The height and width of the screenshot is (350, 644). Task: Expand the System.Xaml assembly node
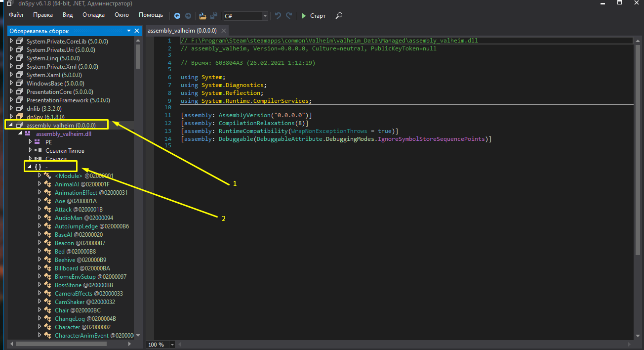12,75
